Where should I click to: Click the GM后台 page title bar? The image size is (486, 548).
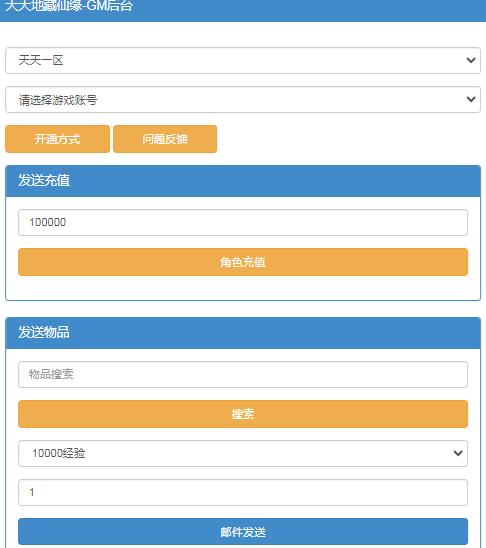tap(243, 10)
